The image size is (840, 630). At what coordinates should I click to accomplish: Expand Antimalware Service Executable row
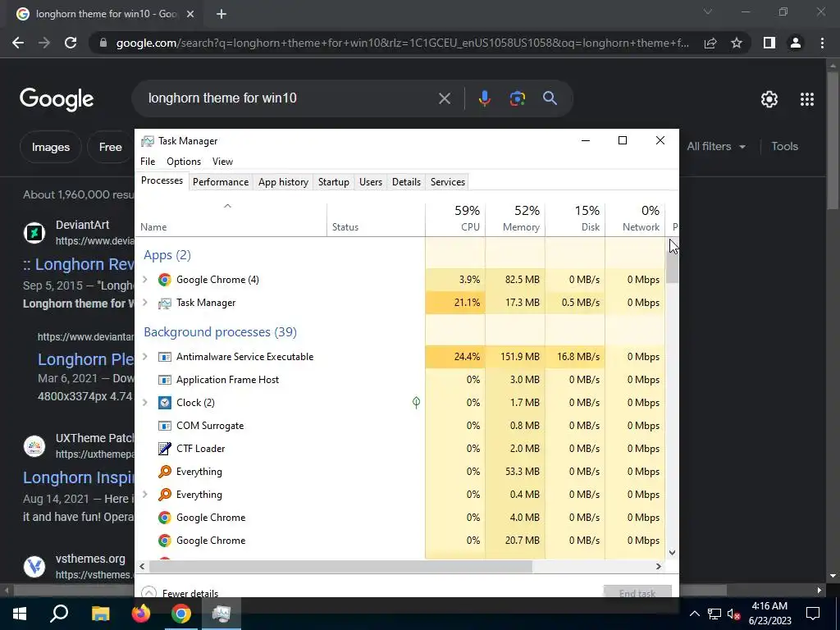(144, 357)
